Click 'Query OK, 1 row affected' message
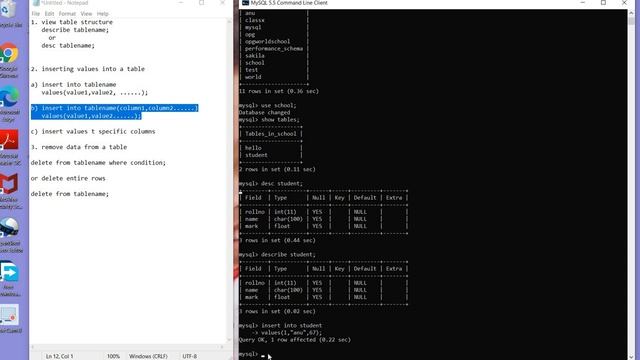The width and height of the screenshot is (640, 360). point(295,340)
